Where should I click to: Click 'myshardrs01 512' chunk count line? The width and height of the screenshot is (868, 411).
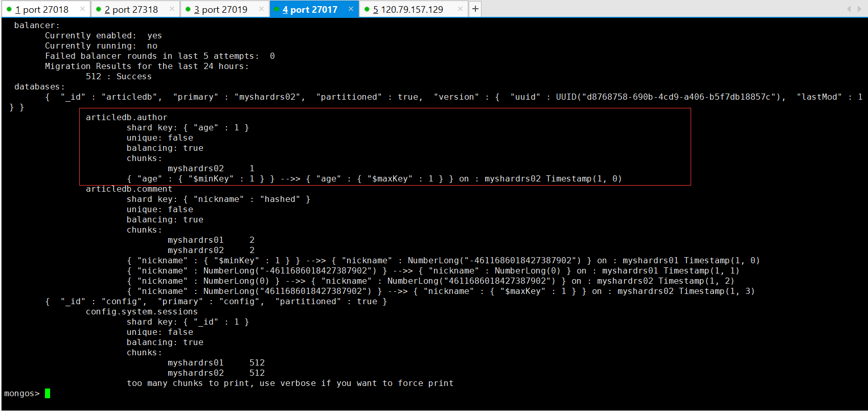point(216,362)
